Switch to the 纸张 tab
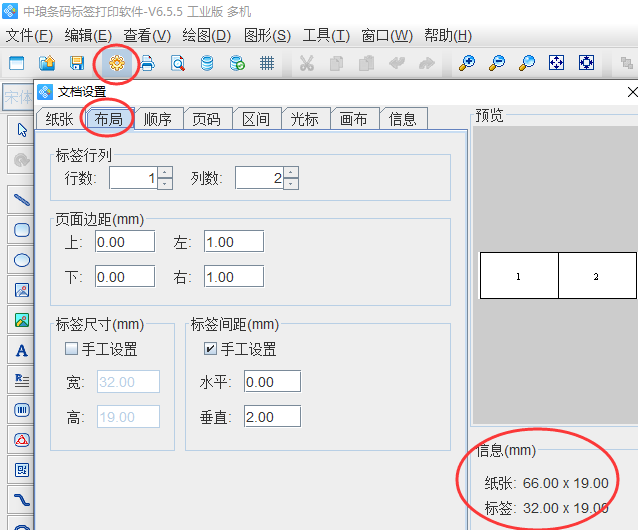 pos(59,119)
